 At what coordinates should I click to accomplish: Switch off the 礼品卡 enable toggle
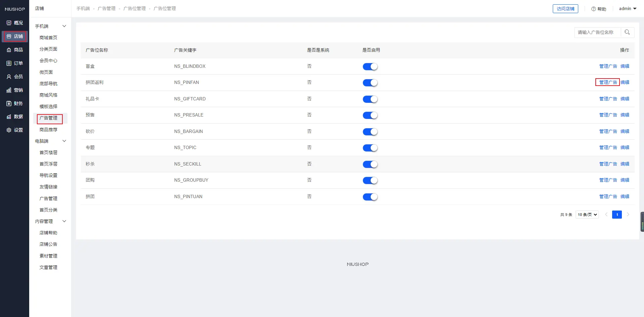(x=370, y=99)
